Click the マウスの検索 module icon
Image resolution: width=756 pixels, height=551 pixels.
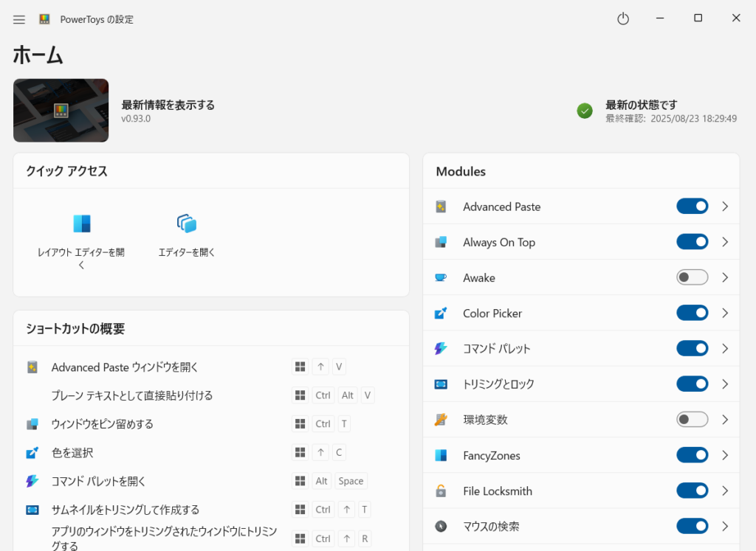click(x=441, y=527)
